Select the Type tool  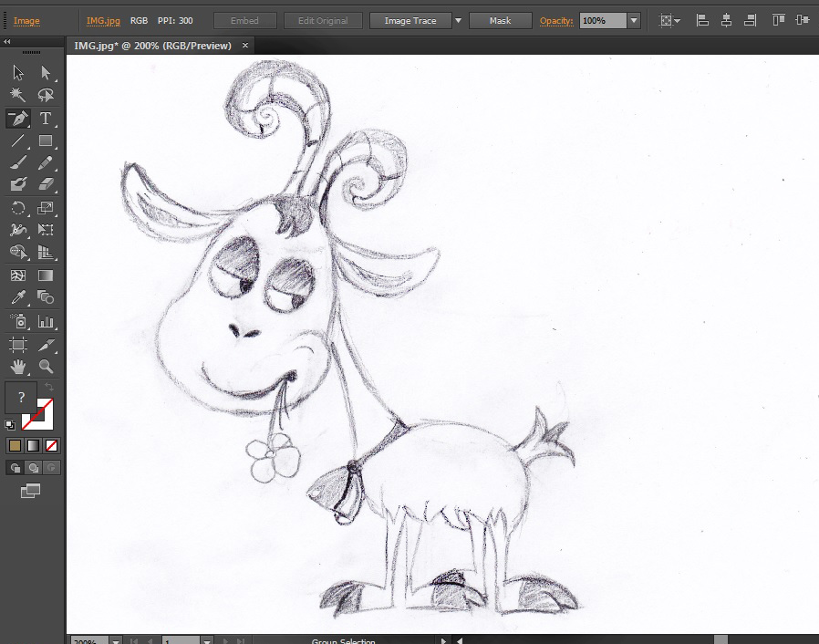tap(46, 119)
